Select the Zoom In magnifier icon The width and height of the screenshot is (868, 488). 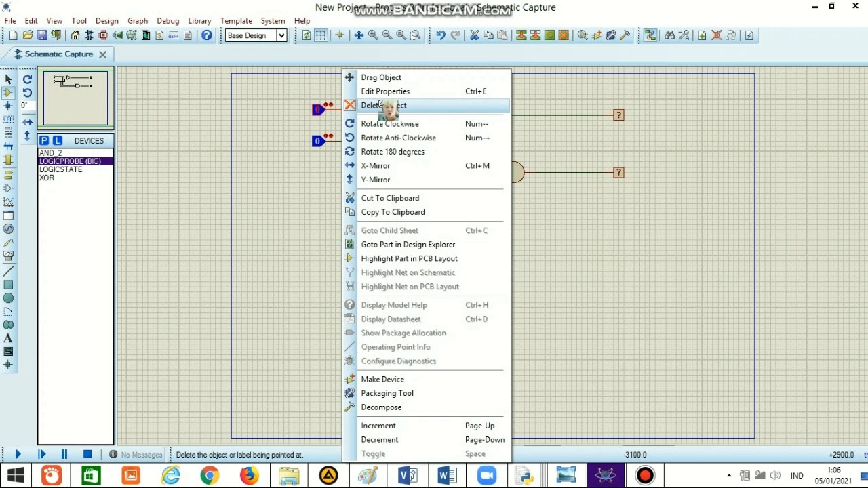tap(373, 35)
